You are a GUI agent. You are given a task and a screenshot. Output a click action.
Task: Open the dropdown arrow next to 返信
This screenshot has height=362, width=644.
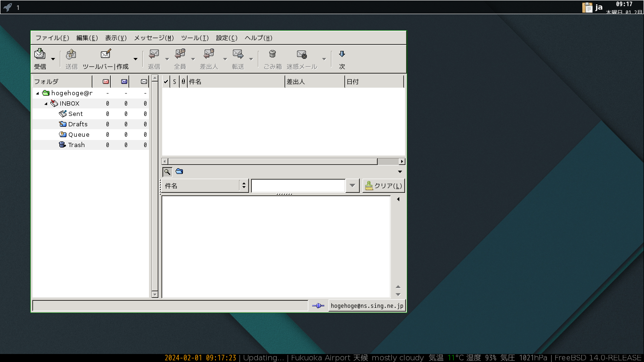(167, 59)
